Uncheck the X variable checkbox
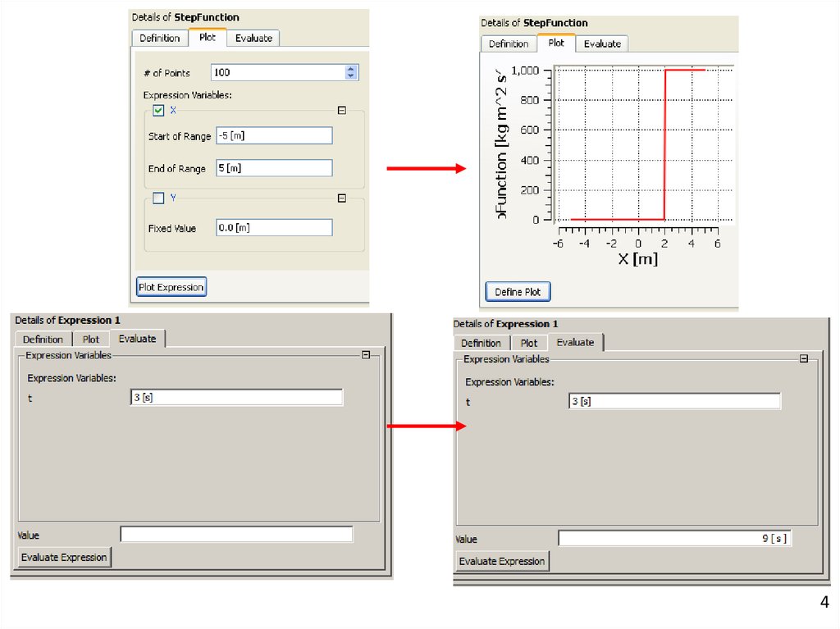The image size is (840, 629). pos(159,111)
